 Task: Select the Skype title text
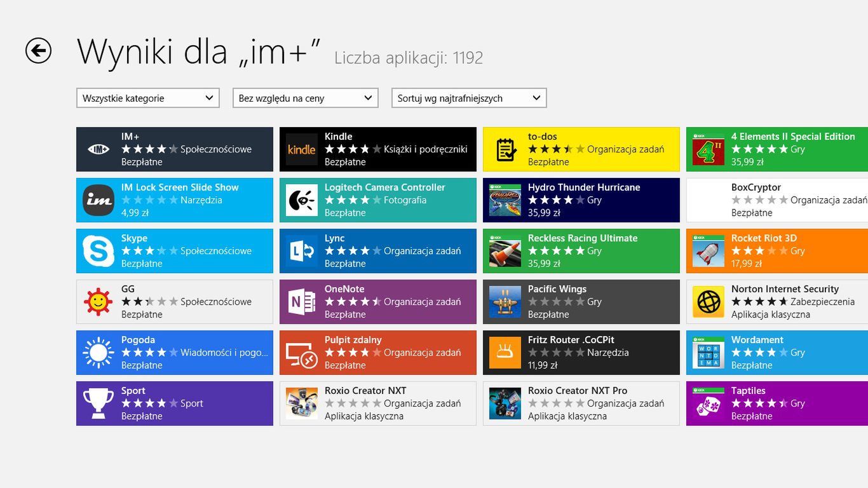coord(134,238)
